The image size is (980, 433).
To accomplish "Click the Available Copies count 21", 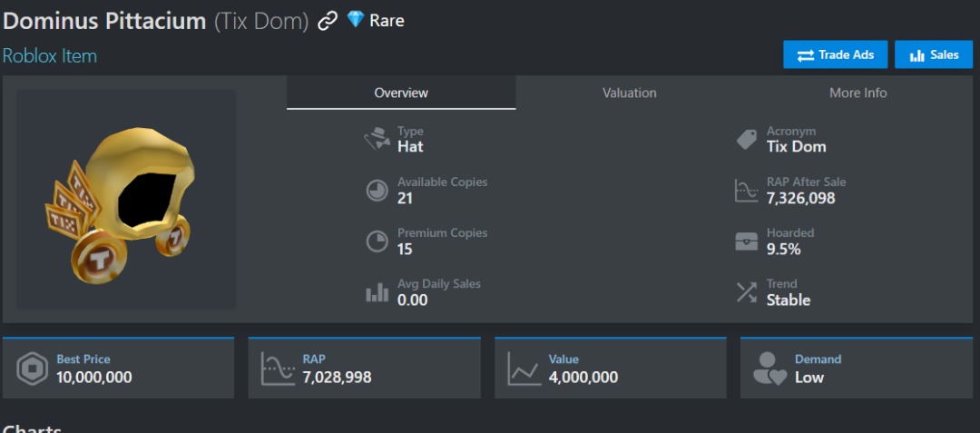I will (x=405, y=199).
